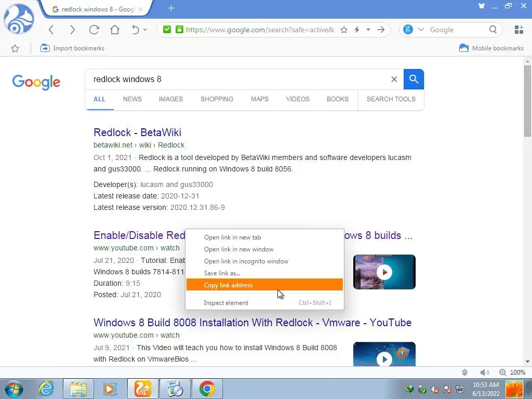Switch to the MAPS results tab
This screenshot has height=399, width=532.
(260, 99)
